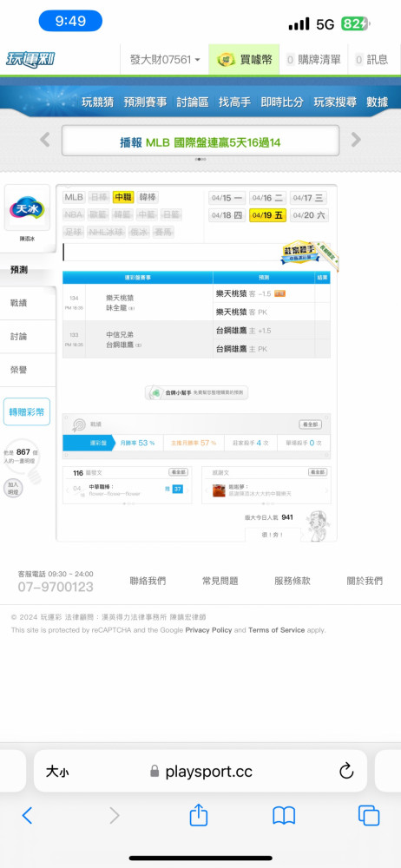Select the 日棒 league filter
Screen dimensions: 401x868
[x=99, y=197]
